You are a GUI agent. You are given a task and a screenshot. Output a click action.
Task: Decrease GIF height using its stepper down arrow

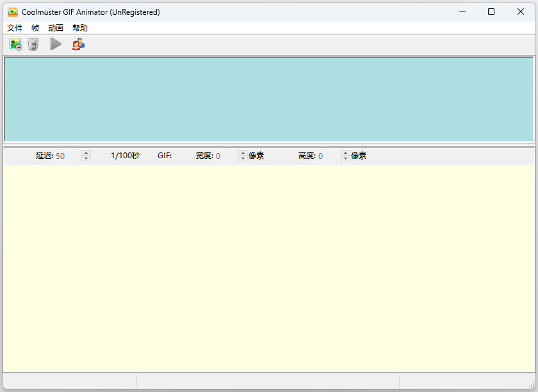pyautogui.click(x=345, y=158)
